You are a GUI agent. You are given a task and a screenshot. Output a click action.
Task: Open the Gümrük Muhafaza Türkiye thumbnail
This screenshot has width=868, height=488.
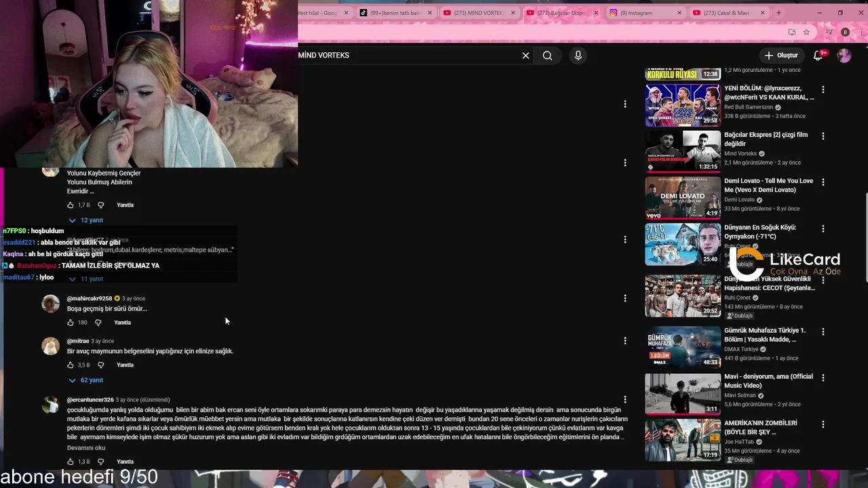point(683,348)
